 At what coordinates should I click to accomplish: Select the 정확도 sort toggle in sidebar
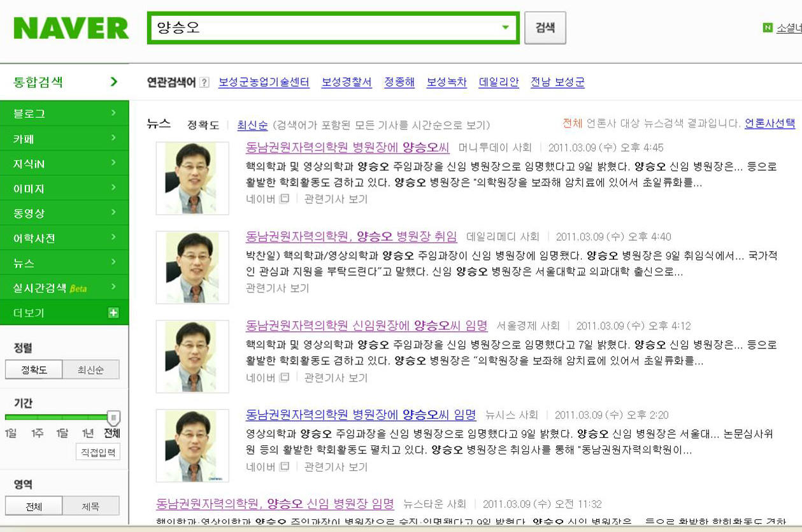[34, 370]
